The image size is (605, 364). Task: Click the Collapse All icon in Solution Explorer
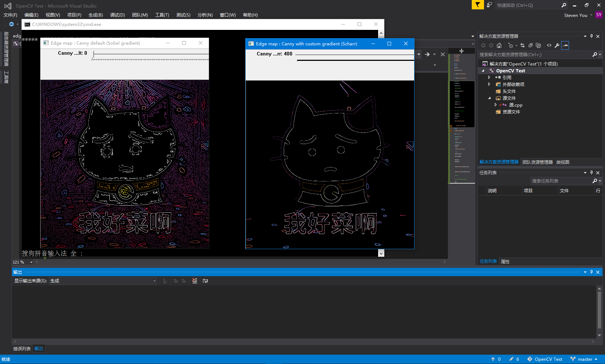(530, 45)
